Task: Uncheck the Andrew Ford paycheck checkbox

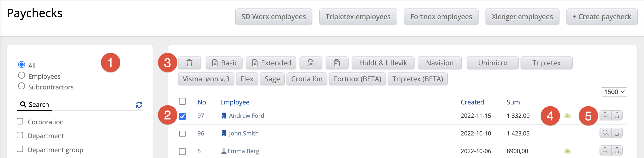Action: (183, 116)
